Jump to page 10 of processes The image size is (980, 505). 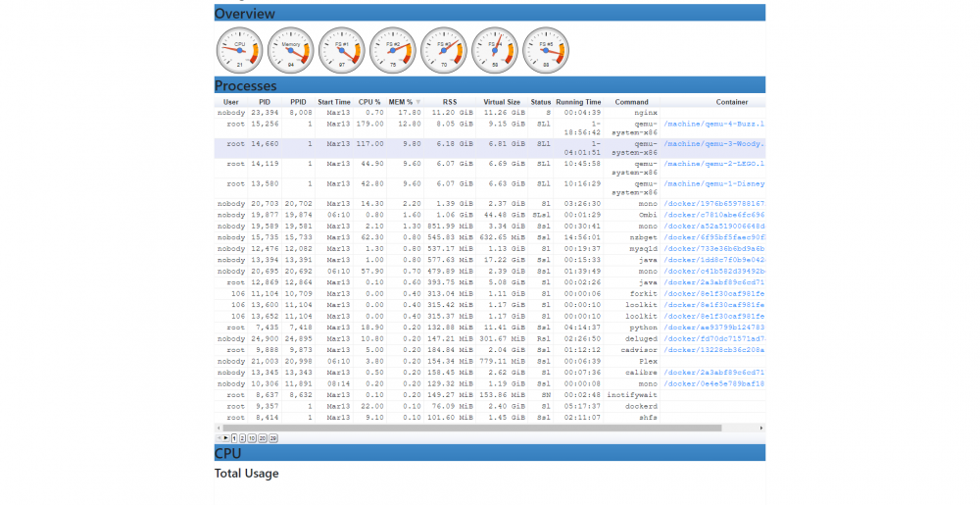(252, 438)
